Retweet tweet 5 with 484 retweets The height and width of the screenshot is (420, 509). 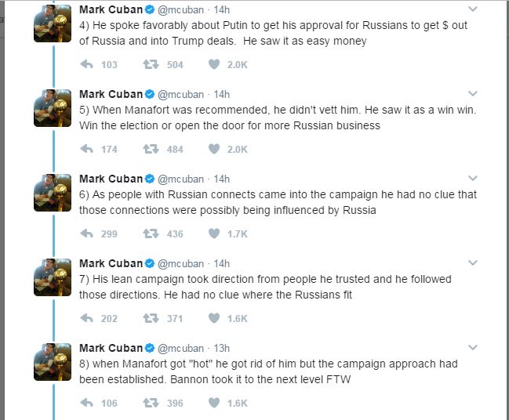[151, 149]
